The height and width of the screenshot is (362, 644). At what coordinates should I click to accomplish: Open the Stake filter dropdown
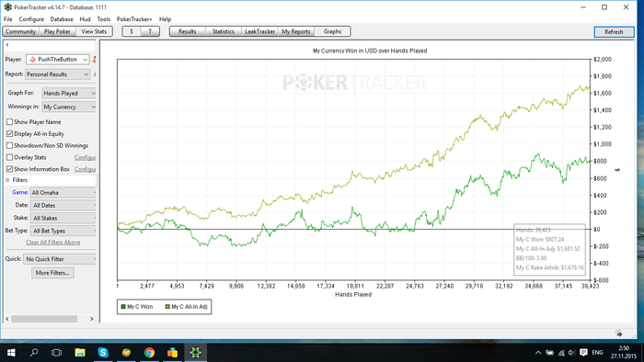(x=63, y=218)
